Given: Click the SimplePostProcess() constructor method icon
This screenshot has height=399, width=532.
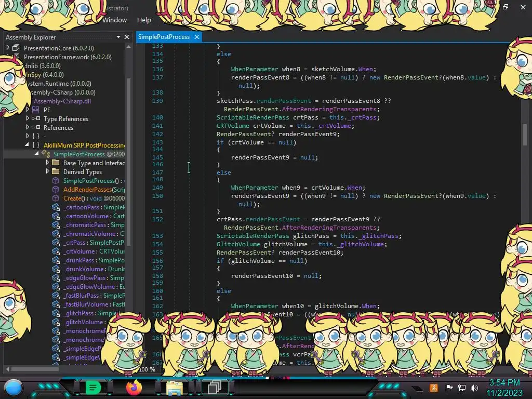Looking at the screenshot, I should coord(56,180).
